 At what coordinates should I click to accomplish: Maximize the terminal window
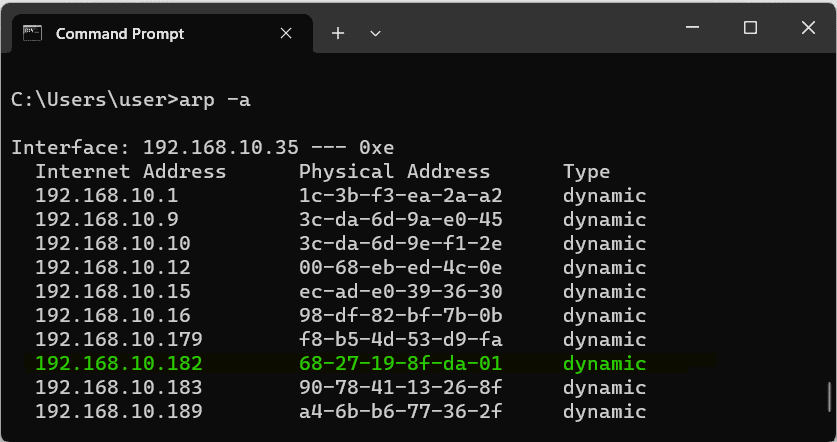click(750, 29)
